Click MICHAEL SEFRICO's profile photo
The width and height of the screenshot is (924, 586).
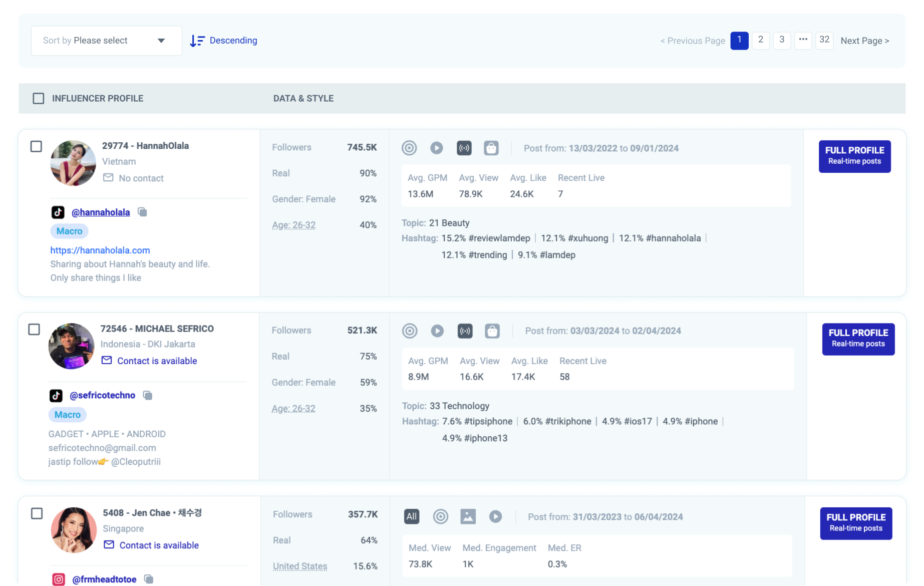click(71, 346)
